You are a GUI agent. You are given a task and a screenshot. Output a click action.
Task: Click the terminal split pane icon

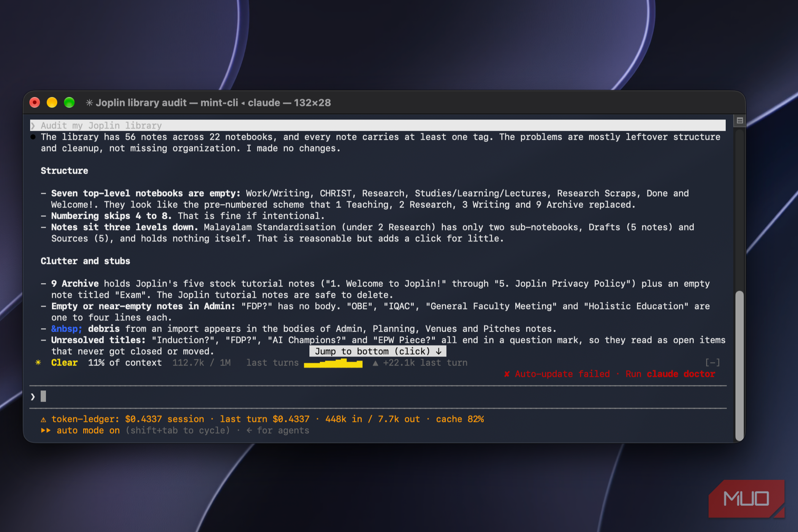(739, 121)
